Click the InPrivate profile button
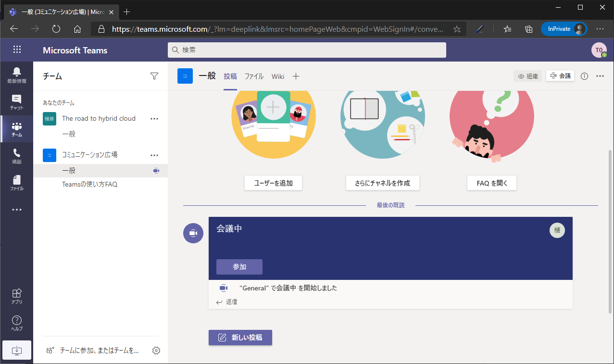This screenshot has height=364, width=614. click(x=564, y=29)
